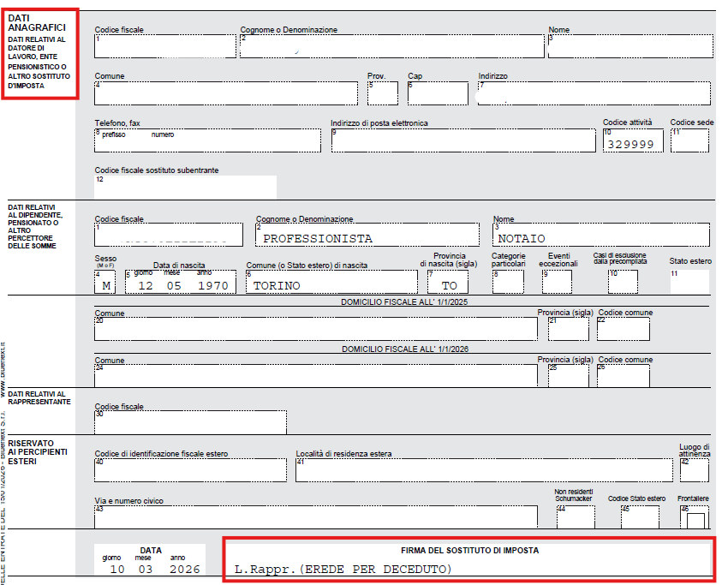Viewport: 728px width, 585px height.
Task: Select the Eventi eccezionali field
Action: point(557,282)
